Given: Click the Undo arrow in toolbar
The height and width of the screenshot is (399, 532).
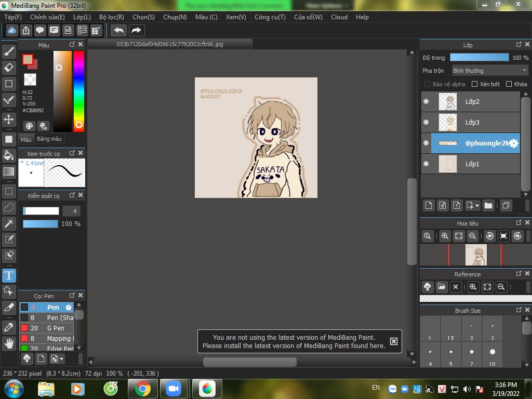Looking at the screenshot, I should click(x=119, y=31).
